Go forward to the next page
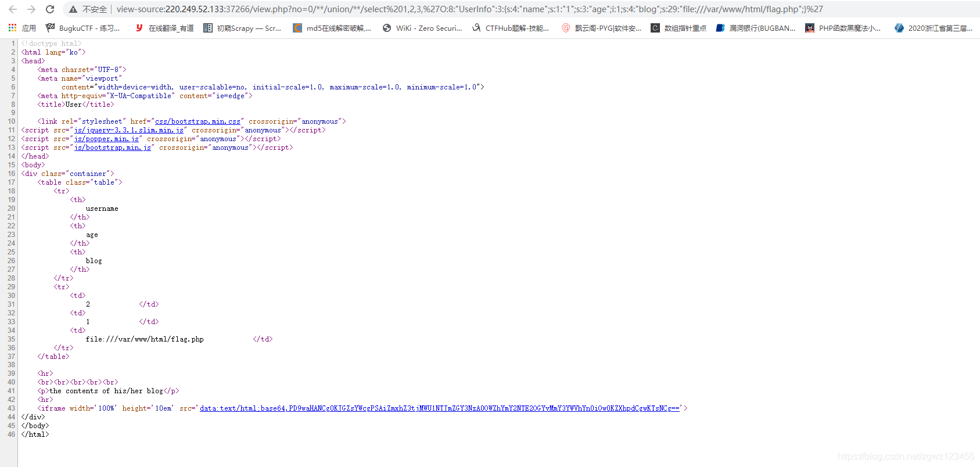The height and width of the screenshot is (467, 980). point(31,9)
